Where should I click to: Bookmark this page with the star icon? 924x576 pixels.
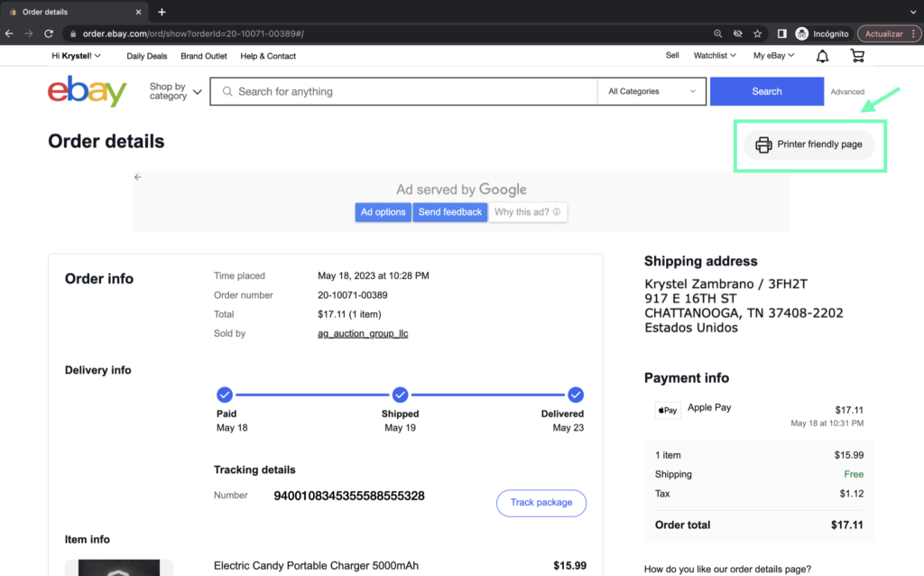(x=758, y=33)
